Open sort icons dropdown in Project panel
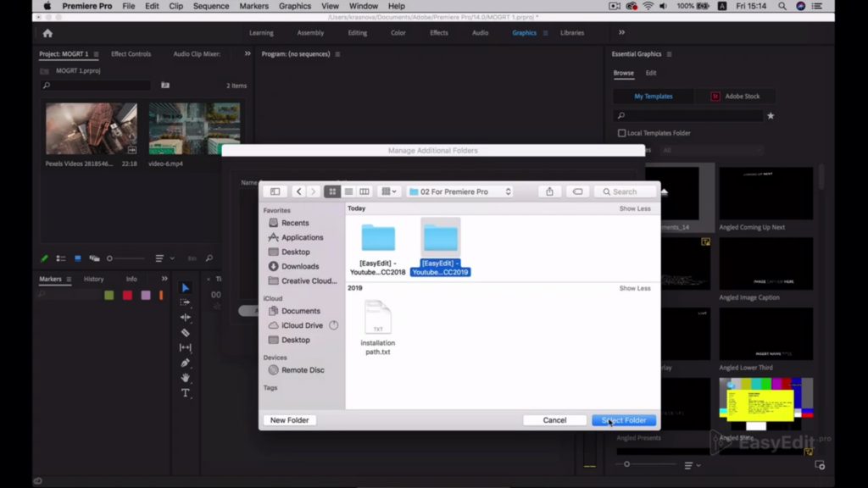Screen dimensions: 868x488 click(x=164, y=258)
